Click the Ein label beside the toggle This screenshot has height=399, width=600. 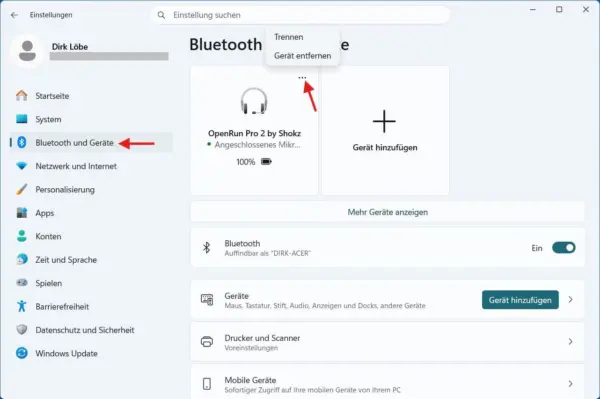tap(537, 248)
